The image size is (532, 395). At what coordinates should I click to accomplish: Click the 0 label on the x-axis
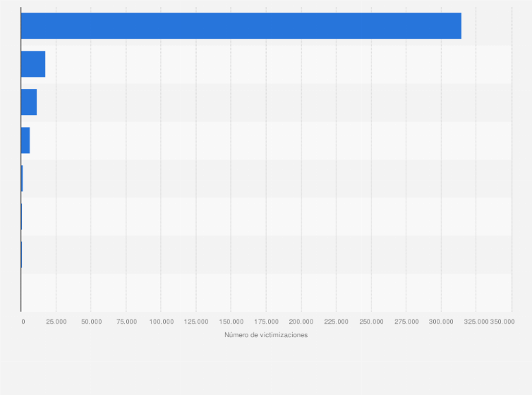coord(23,322)
